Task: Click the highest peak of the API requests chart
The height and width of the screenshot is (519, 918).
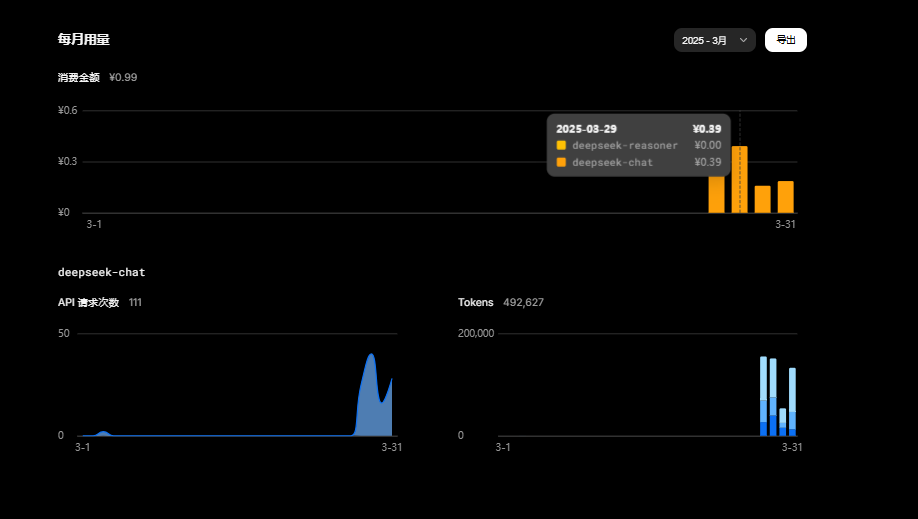Action: tap(371, 356)
